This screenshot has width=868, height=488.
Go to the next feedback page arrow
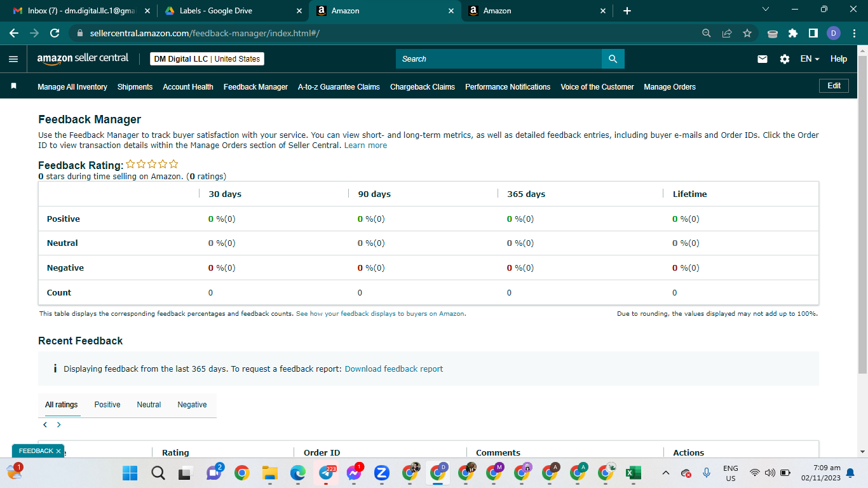point(59,424)
